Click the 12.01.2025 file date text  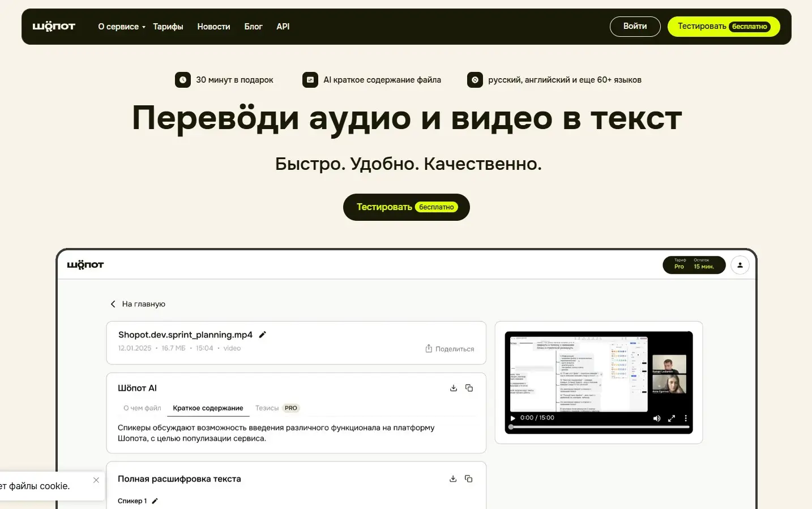coord(135,348)
